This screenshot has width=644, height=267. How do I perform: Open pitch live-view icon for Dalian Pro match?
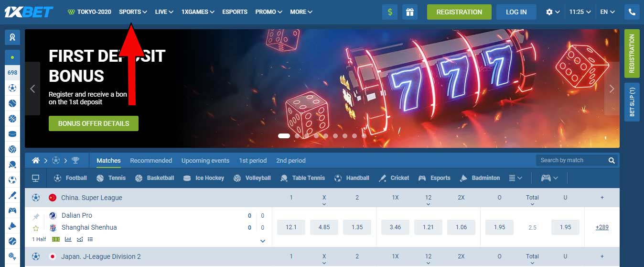pos(56,239)
